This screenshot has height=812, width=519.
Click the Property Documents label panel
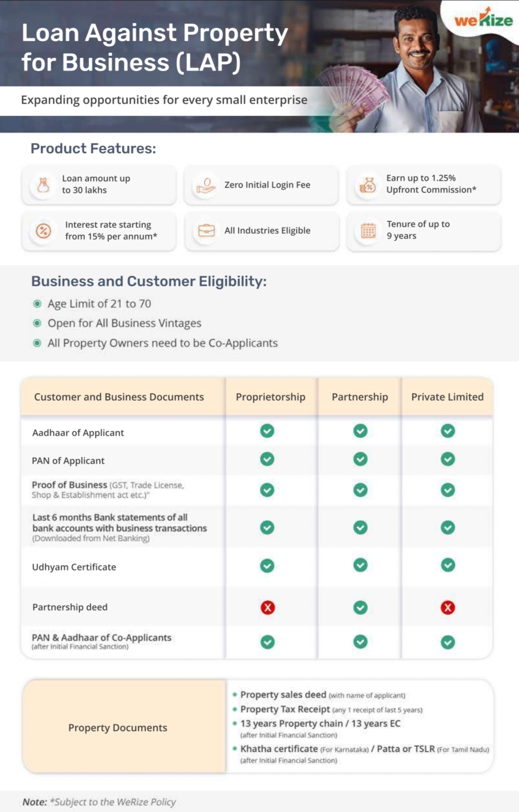tap(118, 728)
